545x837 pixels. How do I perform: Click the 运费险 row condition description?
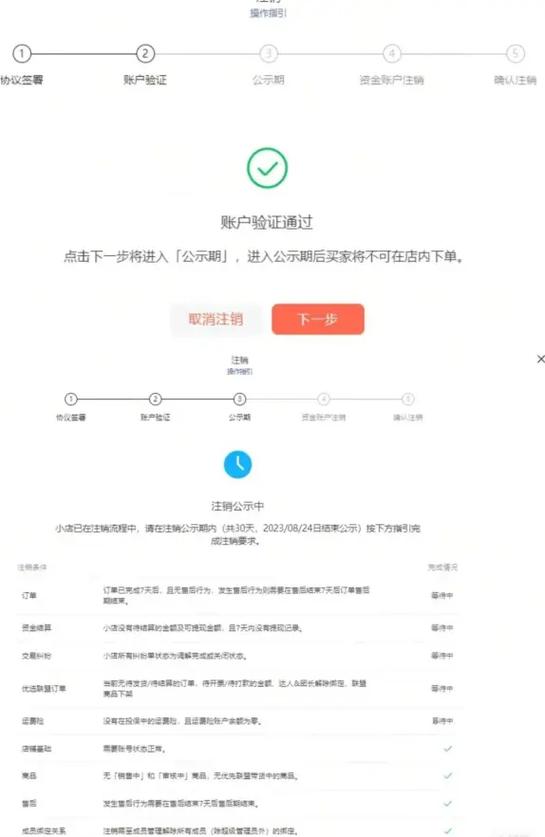coord(182,721)
